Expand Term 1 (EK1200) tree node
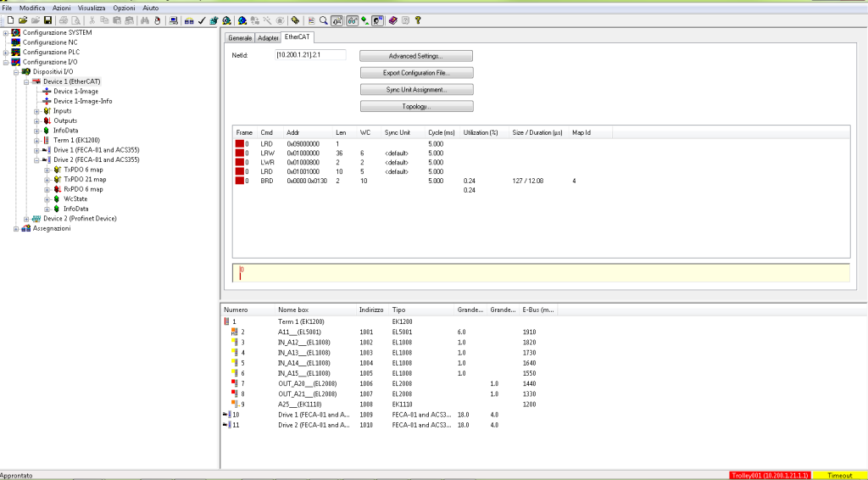Viewport: 868px width, 480px height. tap(36, 141)
